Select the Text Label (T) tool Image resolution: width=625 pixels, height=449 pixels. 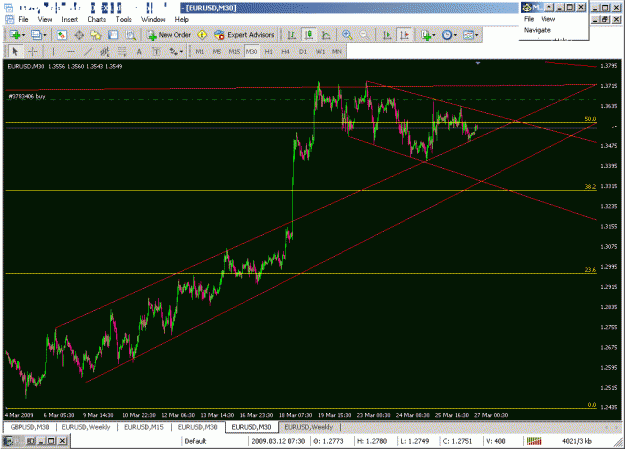[x=156, y=51]
